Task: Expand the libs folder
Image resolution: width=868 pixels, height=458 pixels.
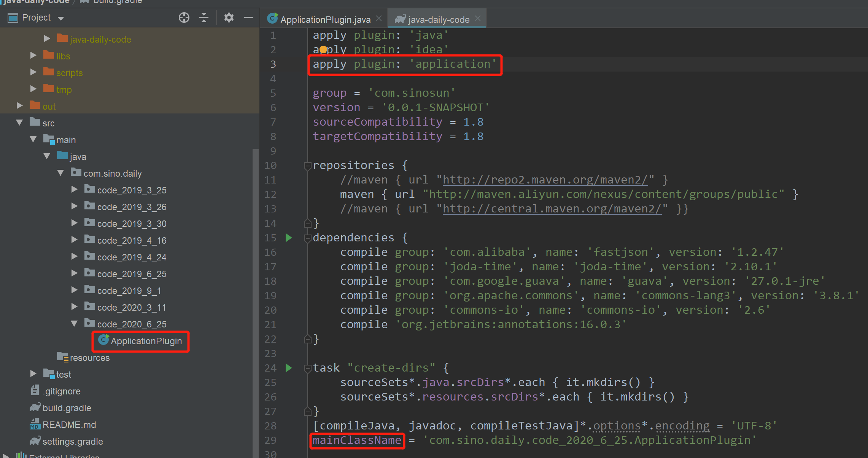Action: click(33, 55)
